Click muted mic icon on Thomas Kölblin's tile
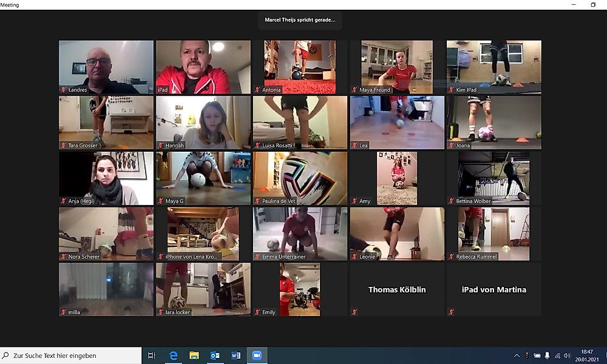The width and height of the screenshot is (607, 364). 354,312
